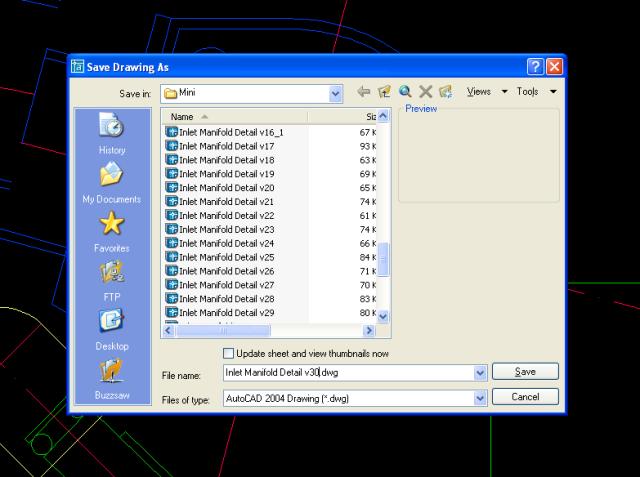
Task: Click the Cancel button
Action: pos(525,397)
